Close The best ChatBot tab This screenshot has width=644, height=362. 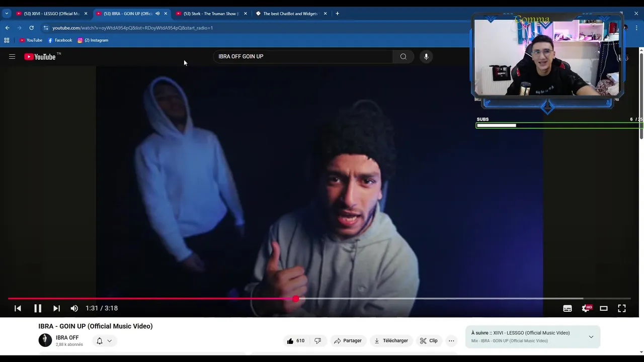326,14
